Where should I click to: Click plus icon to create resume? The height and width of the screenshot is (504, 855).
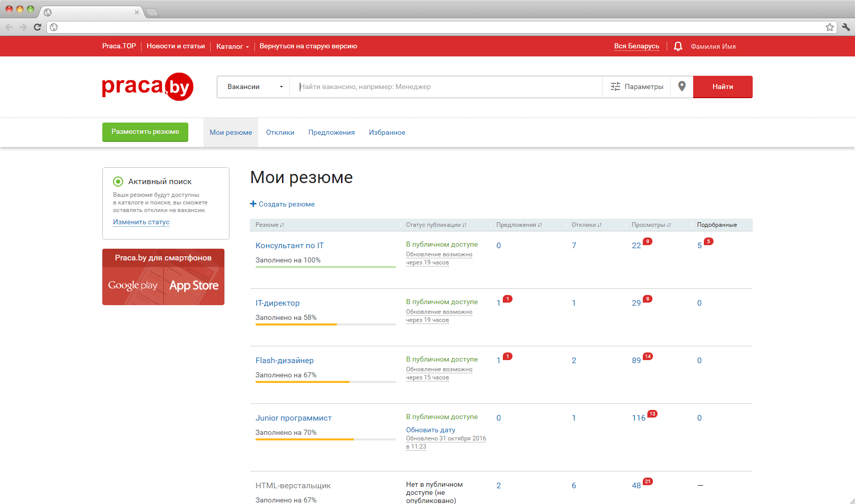[x=253, y=204]
